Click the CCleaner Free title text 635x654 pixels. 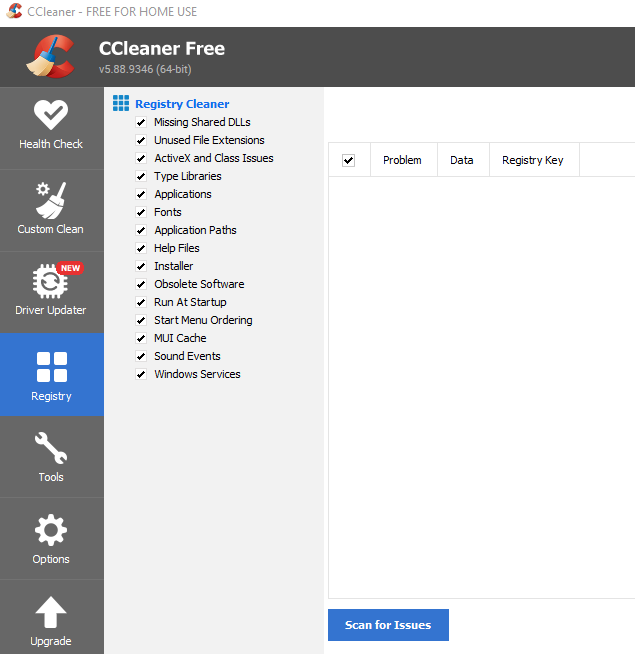coord(162,48)
